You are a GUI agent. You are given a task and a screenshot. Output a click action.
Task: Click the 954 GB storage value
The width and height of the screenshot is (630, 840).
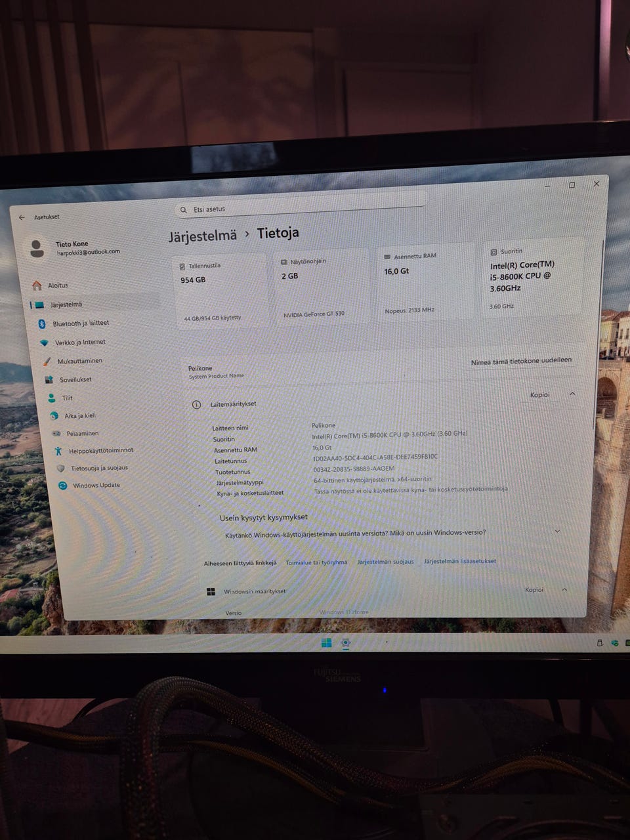(193, 280)
